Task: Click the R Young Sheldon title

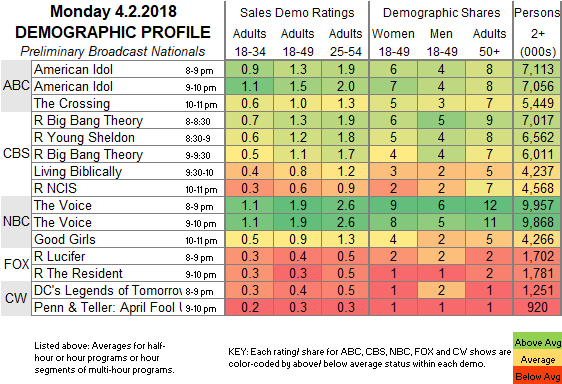Action: pyautogui.click(x=84, y=137)
